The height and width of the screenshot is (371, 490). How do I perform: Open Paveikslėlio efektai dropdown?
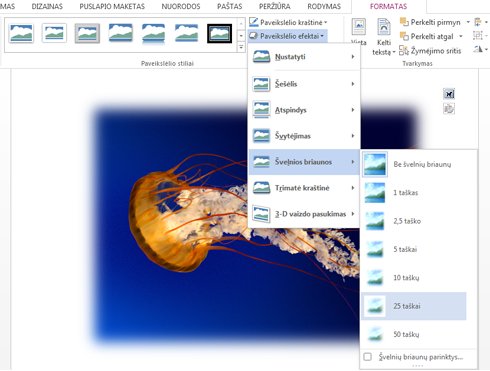[x=288, y=36]
